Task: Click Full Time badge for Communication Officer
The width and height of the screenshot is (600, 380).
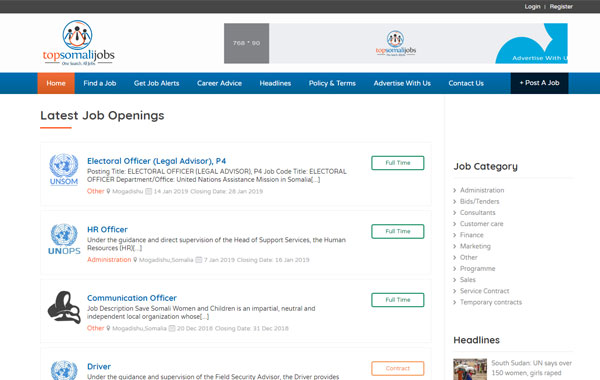Action: click(398, 300)
